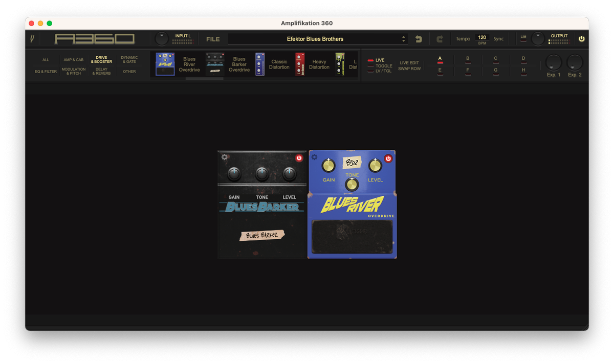The height and width of the screenshot is (364, 614).
Task: Open Blues Barker pedal settings gear
Action: tap(225, 157)
